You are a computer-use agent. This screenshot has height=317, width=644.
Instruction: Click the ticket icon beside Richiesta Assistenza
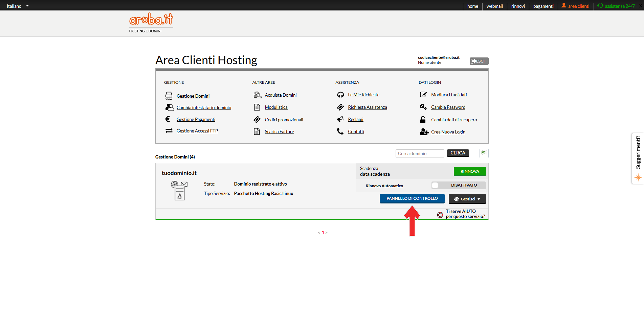tap(340, 107)
